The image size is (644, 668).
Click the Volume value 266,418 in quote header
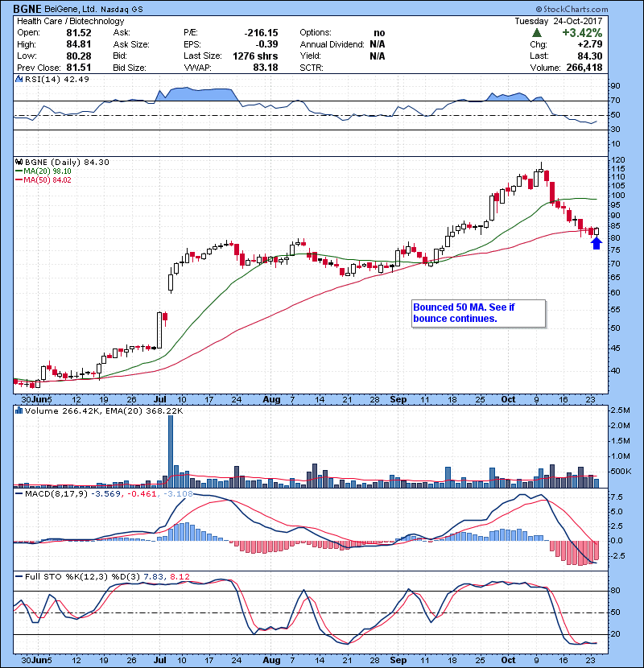pyautogui.click(x=584, y=68)
